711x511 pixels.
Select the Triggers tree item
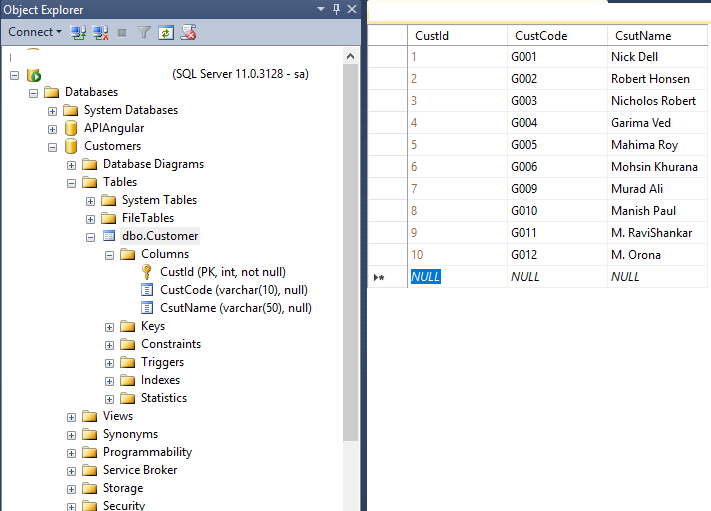[162, 362]
